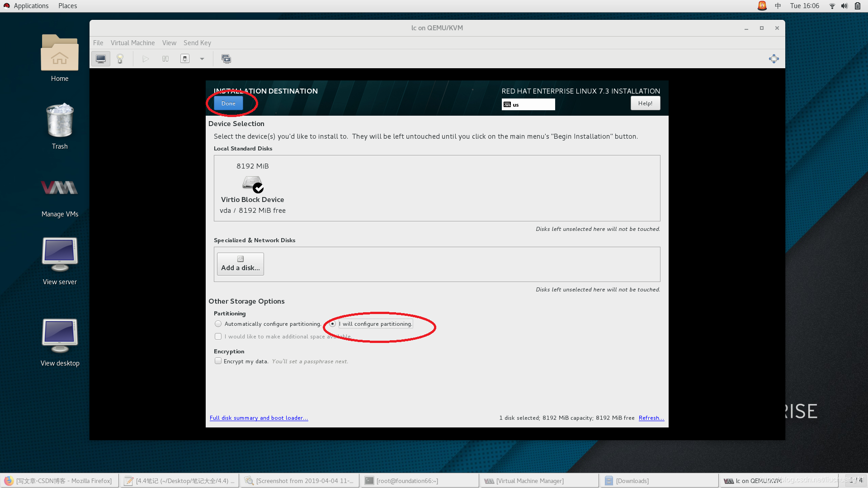Open the File menu

(98, 43)
